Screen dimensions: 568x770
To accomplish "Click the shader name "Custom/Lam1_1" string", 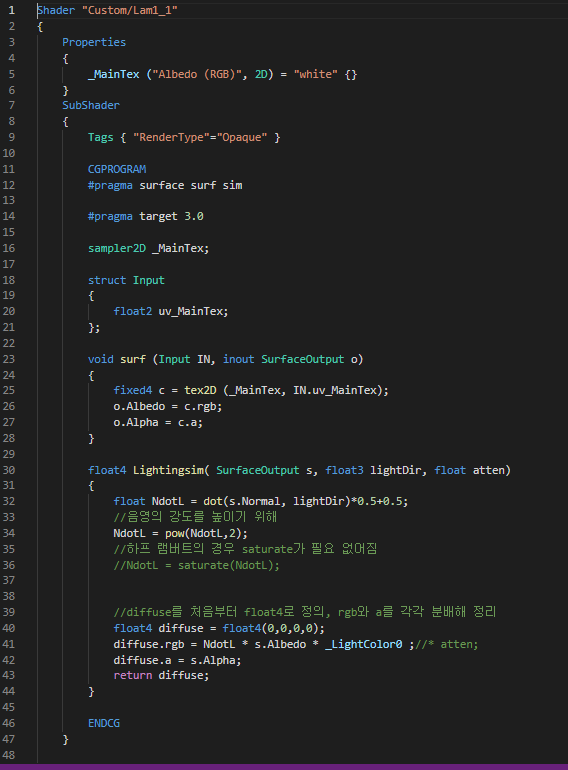I will (130, 10).
